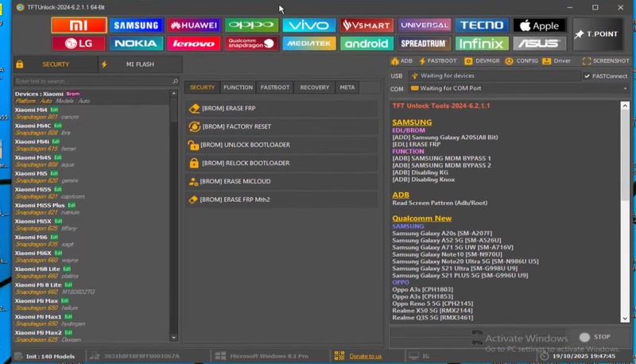Switch to the META tab

pyautogui.click(x=347, y=87)
